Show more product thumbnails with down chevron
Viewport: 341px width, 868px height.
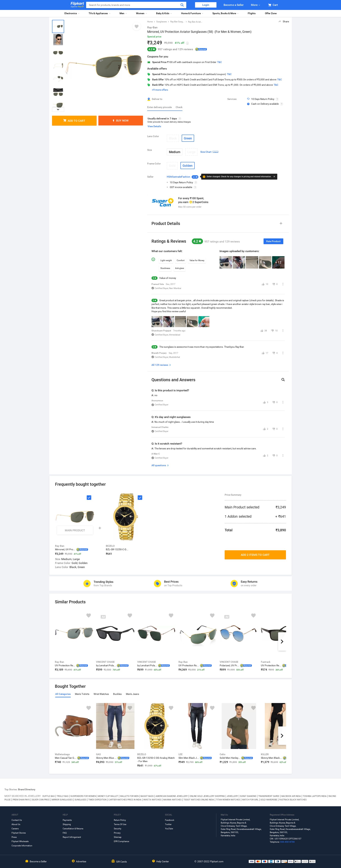click(58, 109)
